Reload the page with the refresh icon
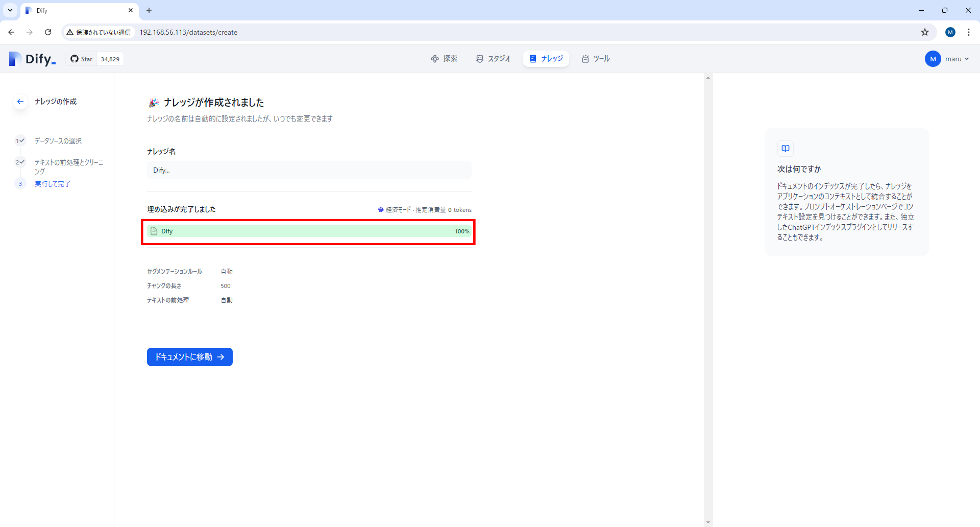The width and height of the screenshot is (980, 527). (x=48, y=32)
